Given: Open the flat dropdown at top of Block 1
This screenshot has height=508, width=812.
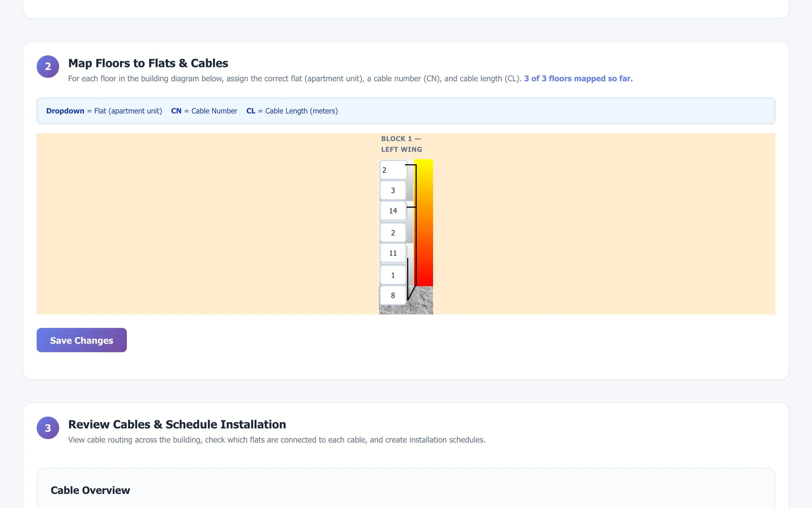Looking at the screenshot, I should (x=393, y=170).
